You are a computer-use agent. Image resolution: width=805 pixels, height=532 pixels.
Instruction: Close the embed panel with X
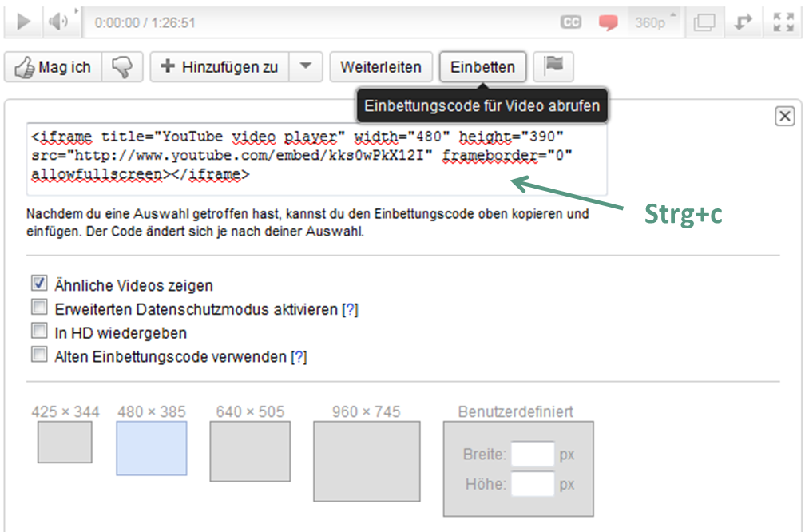(x=784, y=116)
